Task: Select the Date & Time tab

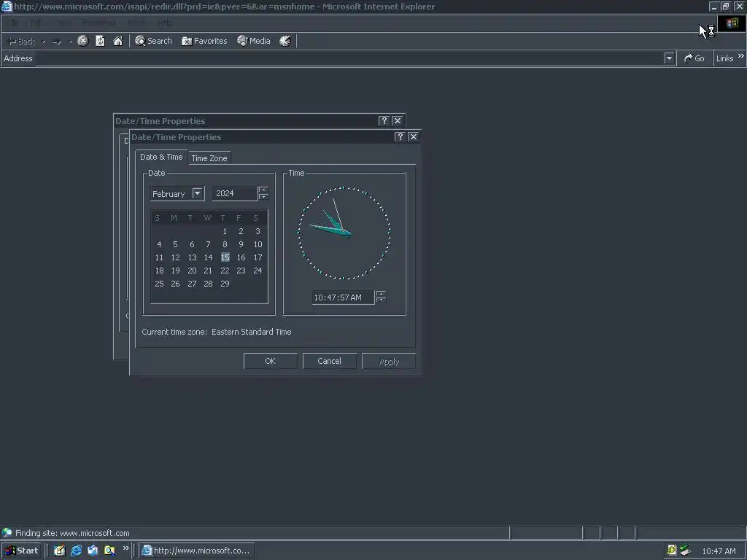Action: tap(161, 157)
